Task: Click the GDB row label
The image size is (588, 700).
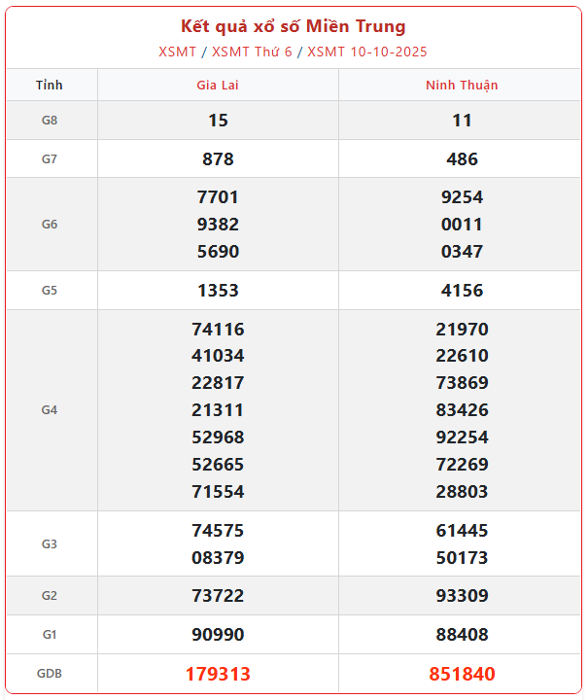Action: point(50,674)
